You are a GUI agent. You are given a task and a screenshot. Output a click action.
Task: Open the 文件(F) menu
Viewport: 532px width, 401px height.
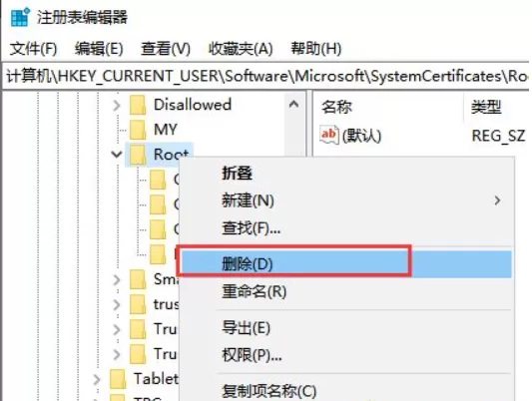point(33,49)
